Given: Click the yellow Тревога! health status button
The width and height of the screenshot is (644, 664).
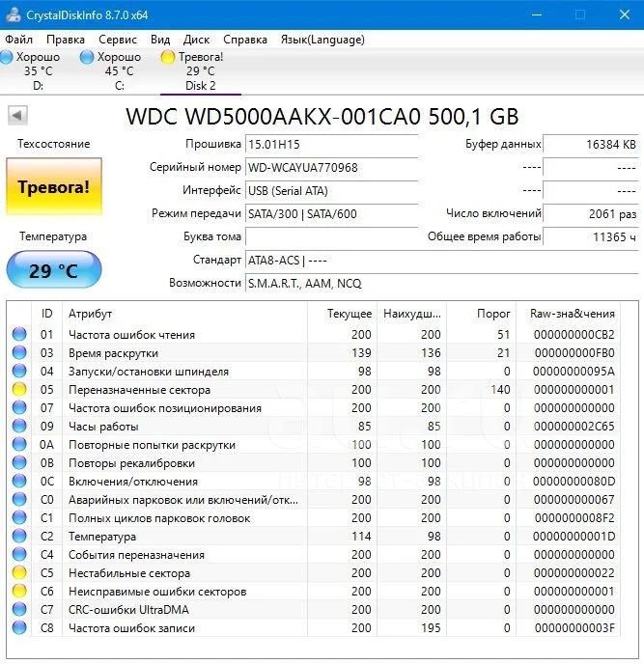Looking at the screenshot, I should click(x=54, y=187).
